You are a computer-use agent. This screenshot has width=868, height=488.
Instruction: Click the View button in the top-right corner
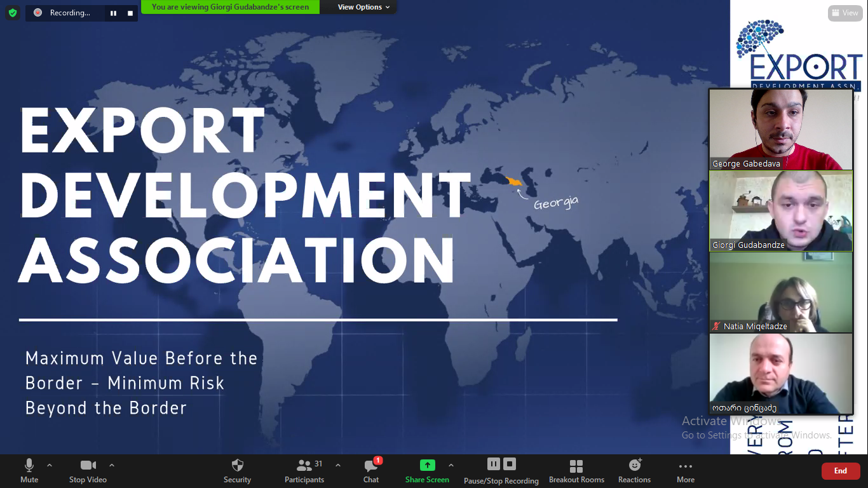tap(844, 13)
